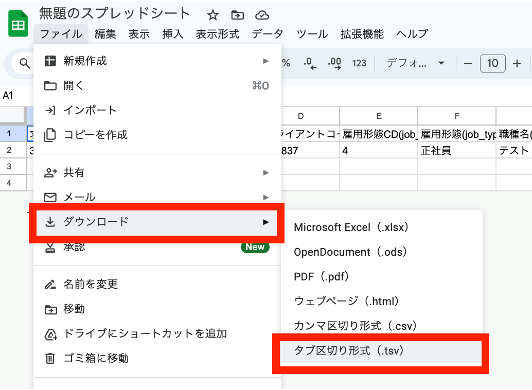This screenshot has width=532, height=390.
Task: Click cell E2 containing 4
Action: [x=379, y=150]
